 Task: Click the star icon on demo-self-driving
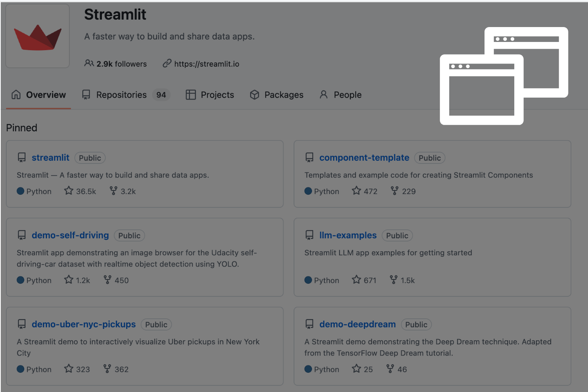[x=69, y=279]
